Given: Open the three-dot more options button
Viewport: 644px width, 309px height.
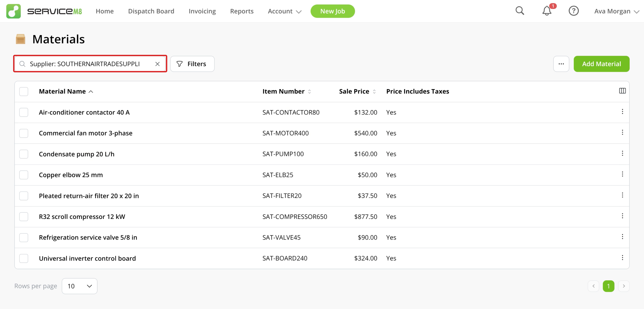Looking at the screenshot, I should [561, 64].
